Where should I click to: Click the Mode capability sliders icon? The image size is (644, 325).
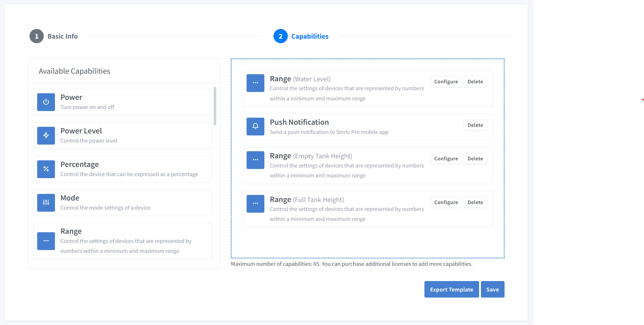[46, 203]
